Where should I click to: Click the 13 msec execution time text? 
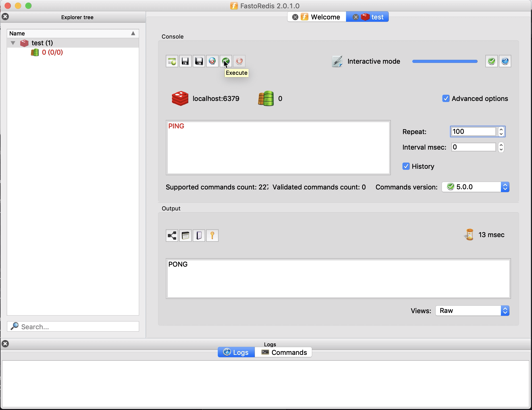pyautogui.click(x=492, y=235)
